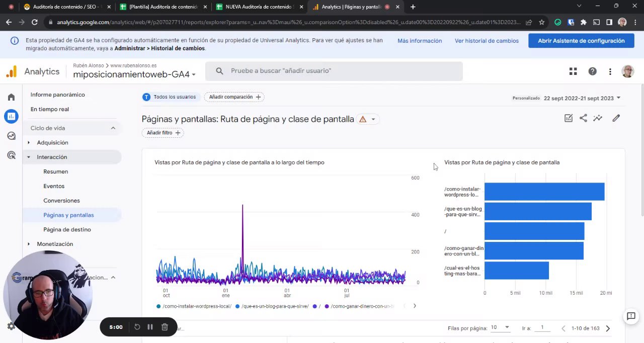Screen dimensions: 644x343
Task: Open the three-dot more options menu in Analytics header
Action: tap(610, 71)
